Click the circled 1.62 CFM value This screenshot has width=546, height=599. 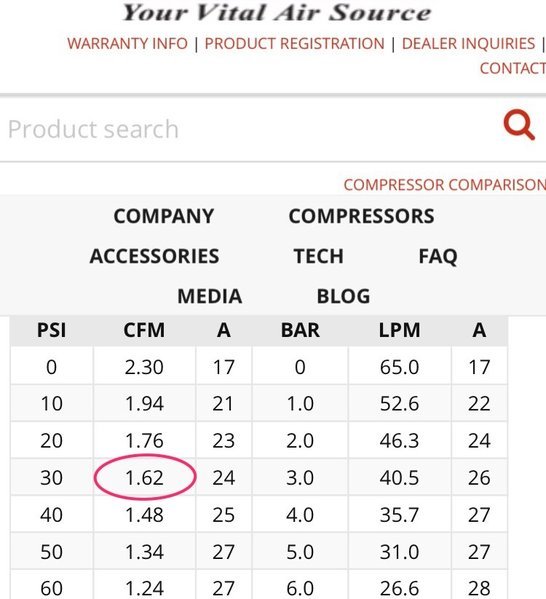(145, 478)
